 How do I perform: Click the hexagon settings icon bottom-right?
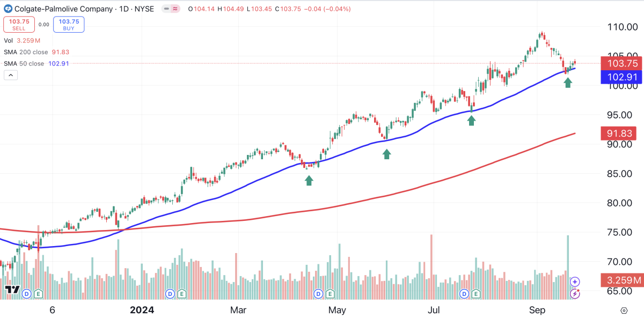click(x=624, y=310)
